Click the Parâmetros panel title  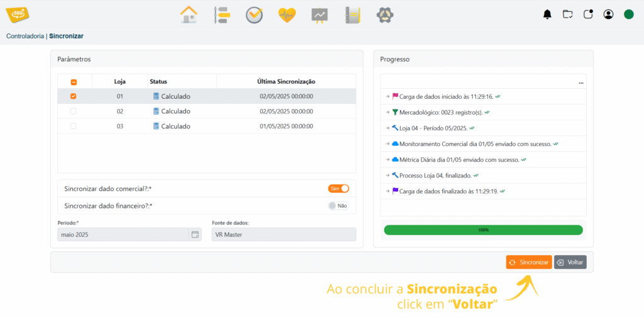coord(74,59)
